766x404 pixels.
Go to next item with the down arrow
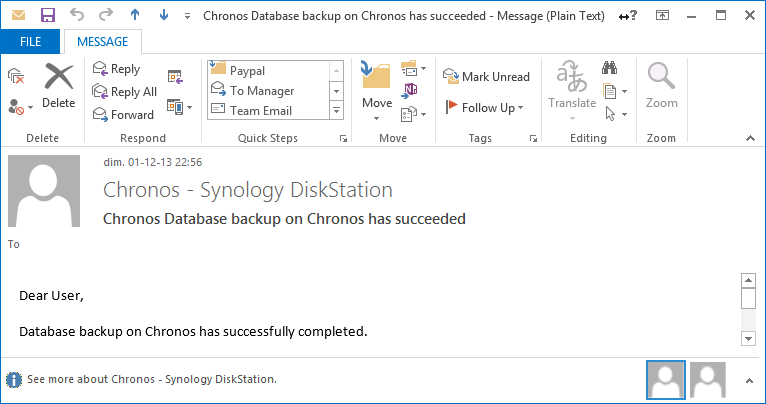[164, 15]
